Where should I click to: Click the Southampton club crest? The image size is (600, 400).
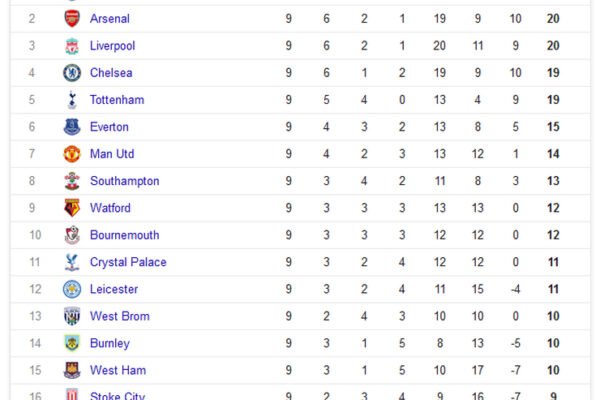click(x=72, y=181)
